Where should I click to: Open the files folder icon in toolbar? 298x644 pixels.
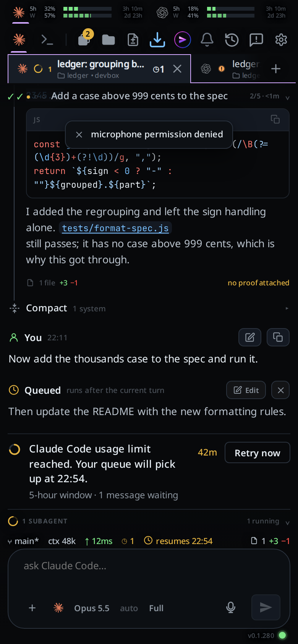(109, 40)
